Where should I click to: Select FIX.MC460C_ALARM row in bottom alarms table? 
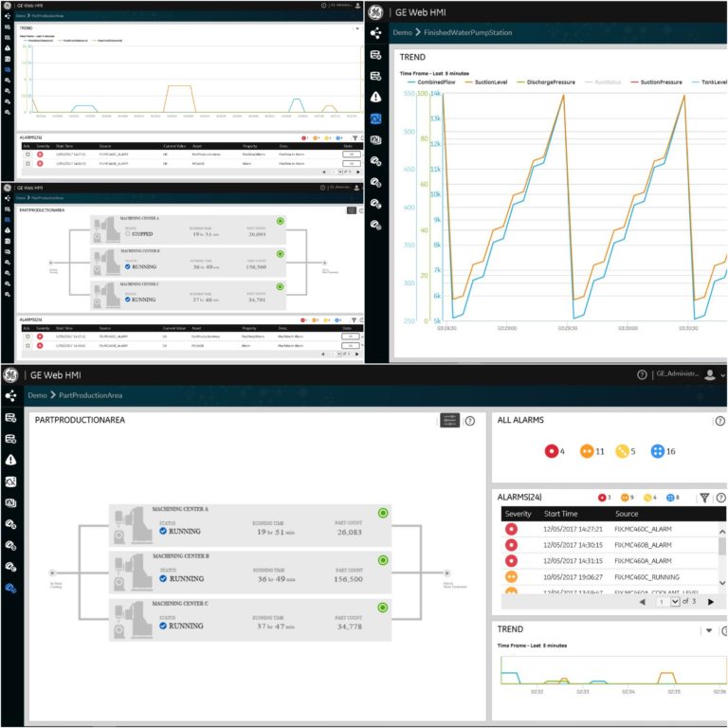click(610, 529)
